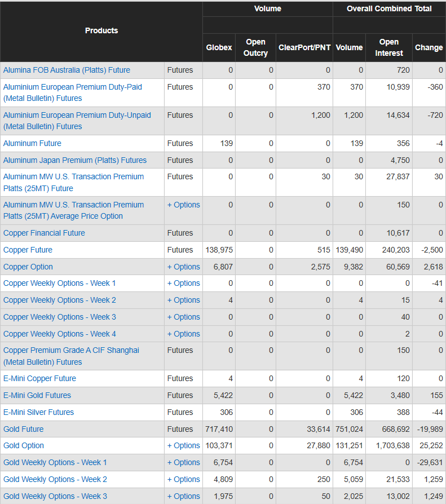446x504 pixels.
Task: Select Aluminium Duty-Paid change value -360
Action: pos(435,87)
